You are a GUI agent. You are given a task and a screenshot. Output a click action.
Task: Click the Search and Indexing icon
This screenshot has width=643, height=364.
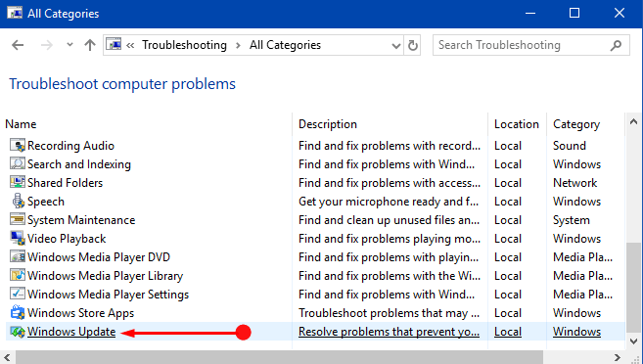click(x=18, y=164)
